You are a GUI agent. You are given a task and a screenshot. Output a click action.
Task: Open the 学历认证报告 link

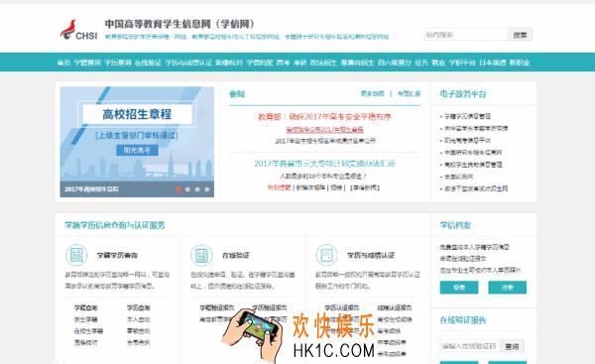coord(341,307)
